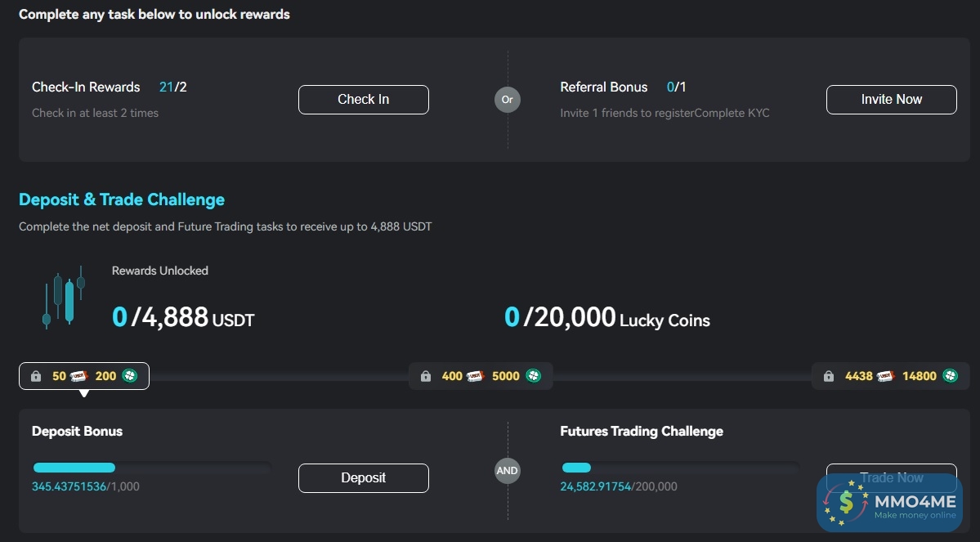This screenshot has height=542, width=980.
Task: Click the Deposit Bonus progress bar
Action: click(151, 468)
